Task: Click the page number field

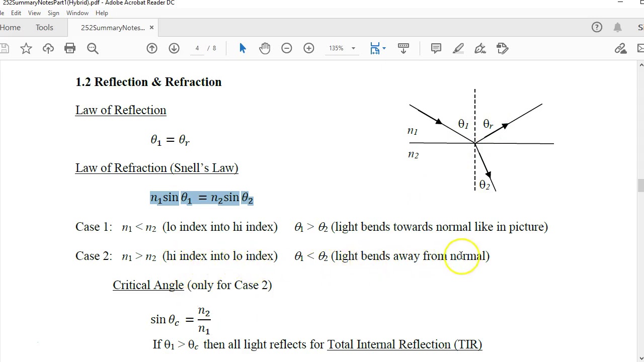Action: 197,48
